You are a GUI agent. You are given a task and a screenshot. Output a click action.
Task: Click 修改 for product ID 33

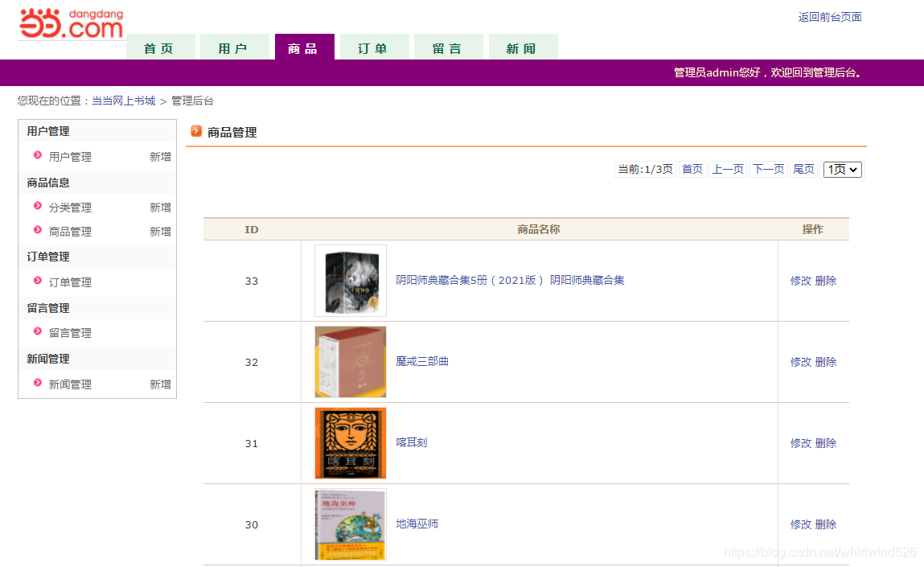click(x=800, y=281)
